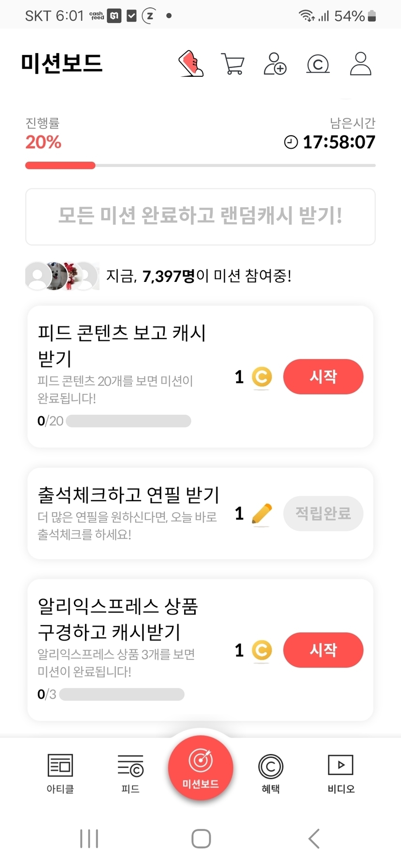Tap the gold coin on AliExpress mission
This screenshot has width=401, height=868.
click(x=262, y=650)
